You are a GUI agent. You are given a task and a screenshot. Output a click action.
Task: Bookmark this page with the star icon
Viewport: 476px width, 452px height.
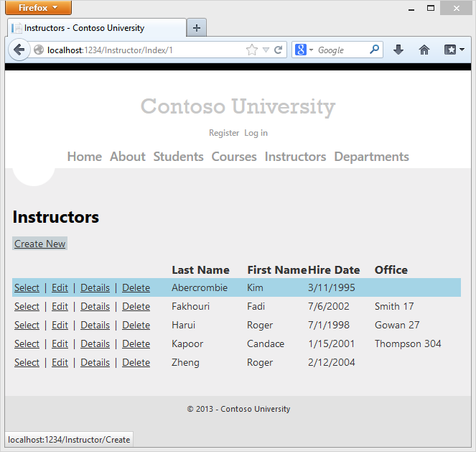pos(252,50)
